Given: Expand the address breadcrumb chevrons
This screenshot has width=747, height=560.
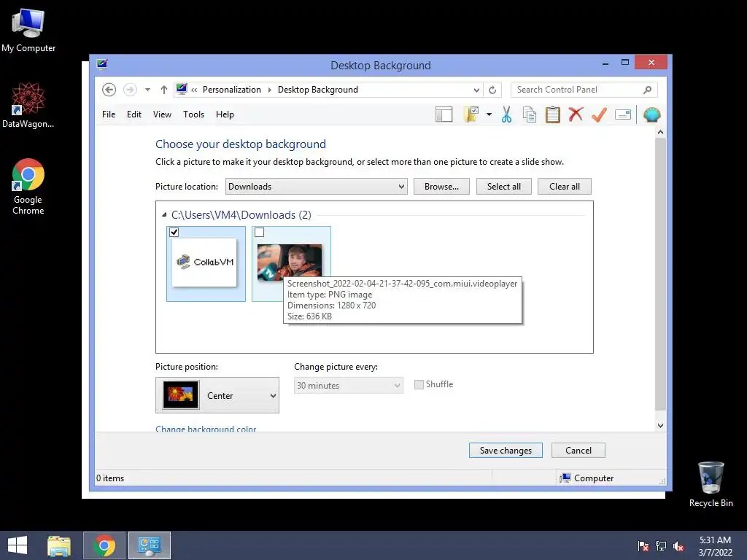Looking at the screenshot, I should click(194, 90).
